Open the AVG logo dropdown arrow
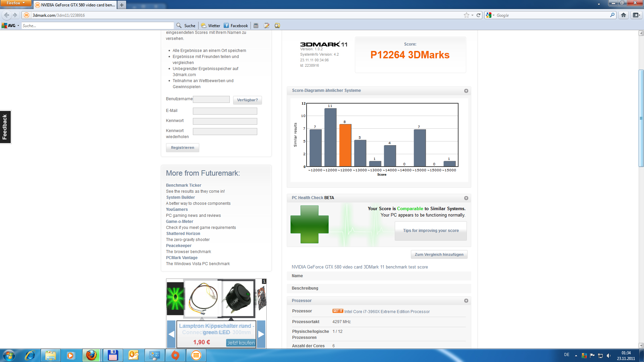644x362 pixels. pos(18,25)
